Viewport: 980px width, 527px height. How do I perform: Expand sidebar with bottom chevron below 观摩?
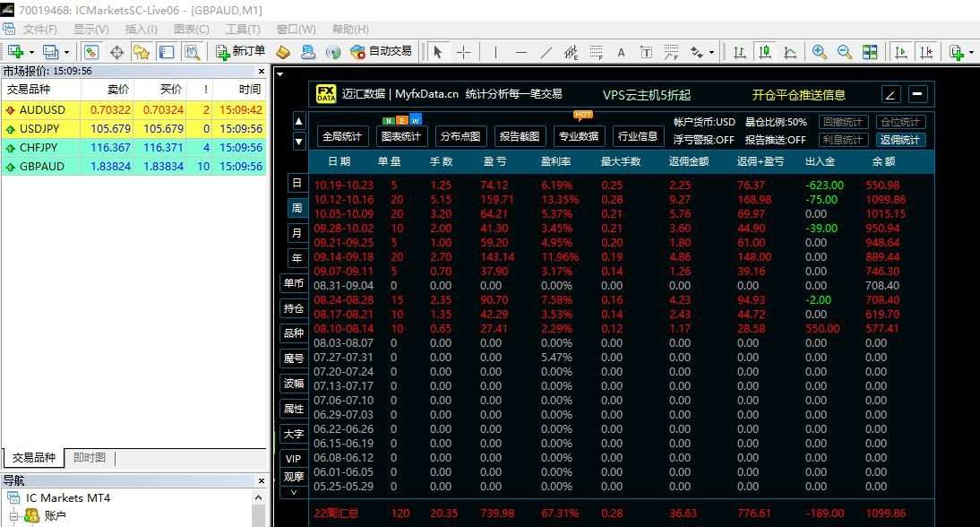click(x=294, y=492)
